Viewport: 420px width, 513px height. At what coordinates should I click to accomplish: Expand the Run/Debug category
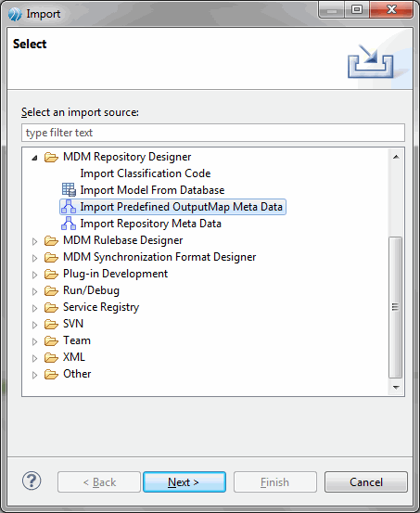[x=34, y=291]
